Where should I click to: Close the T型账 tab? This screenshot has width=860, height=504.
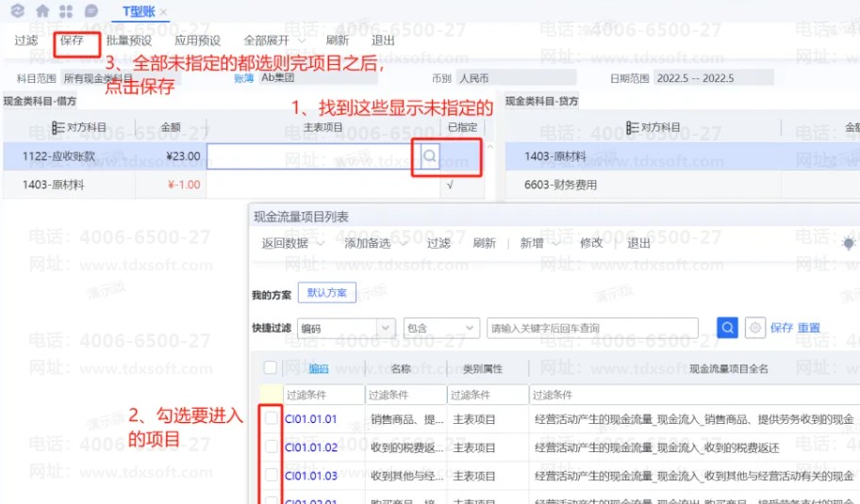[x=163, y=11]
